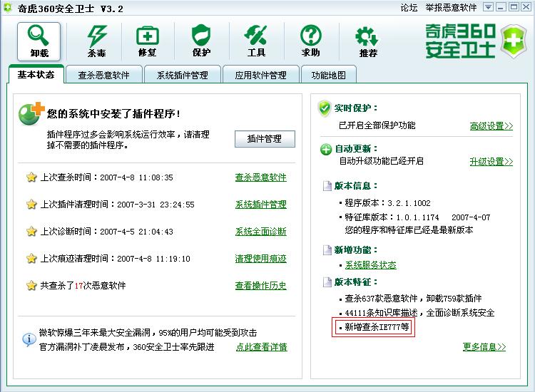The height and width of the screenshot is (392, 535).
Task: Click the 已开启全部保护功能 text
Action: (377, 125)
